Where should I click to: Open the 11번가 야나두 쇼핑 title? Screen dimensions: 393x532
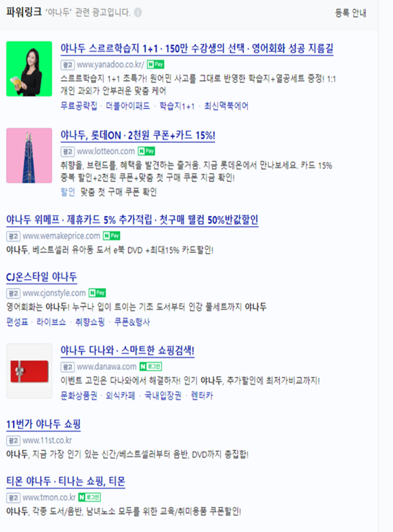pyautogui.click(x=43, y=424)
